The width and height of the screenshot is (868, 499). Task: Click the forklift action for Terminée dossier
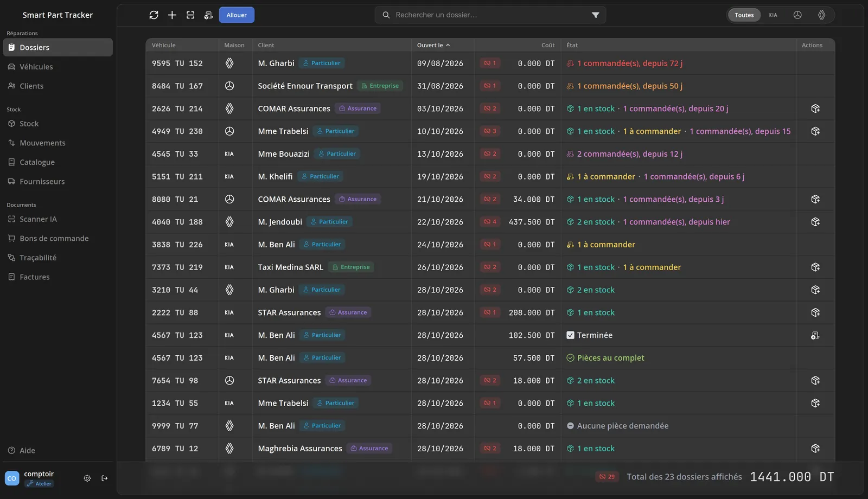click(815, 335)
